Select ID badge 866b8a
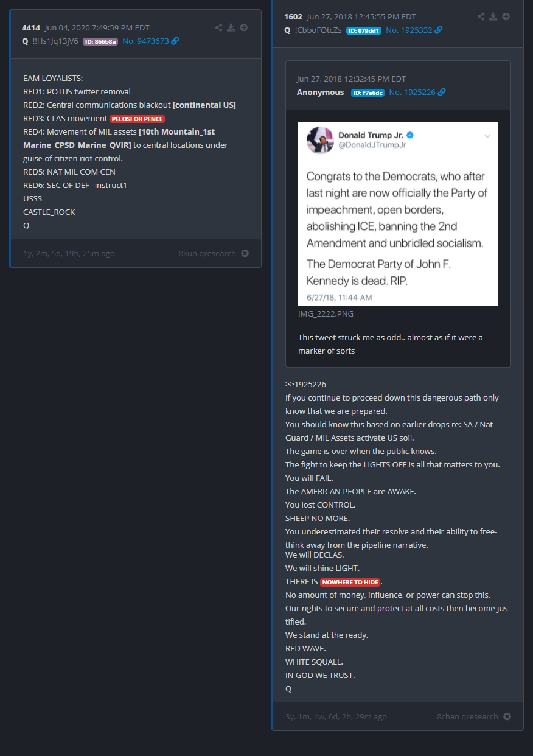533x756 pixels. (100, 41)
